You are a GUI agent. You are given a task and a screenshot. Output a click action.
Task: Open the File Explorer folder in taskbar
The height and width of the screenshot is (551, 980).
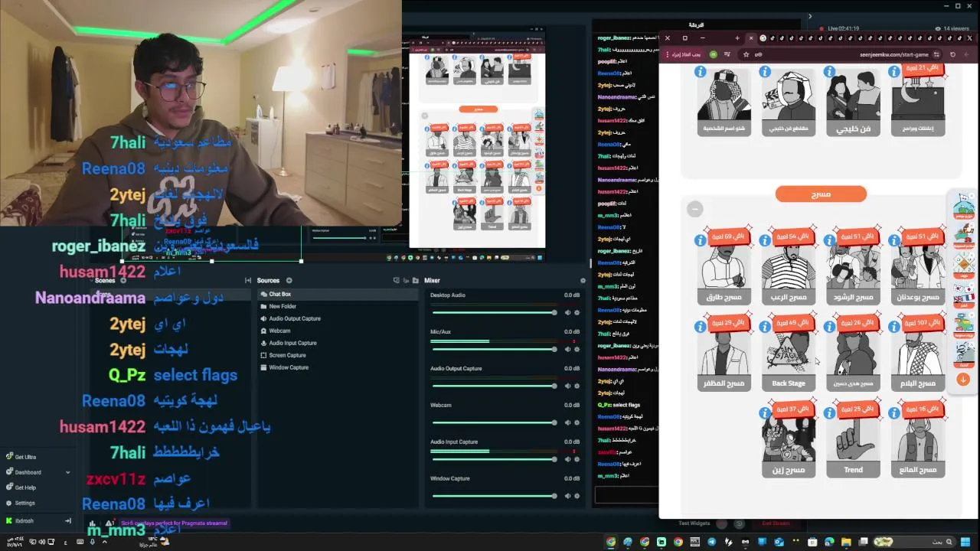(x=846, y=543)
